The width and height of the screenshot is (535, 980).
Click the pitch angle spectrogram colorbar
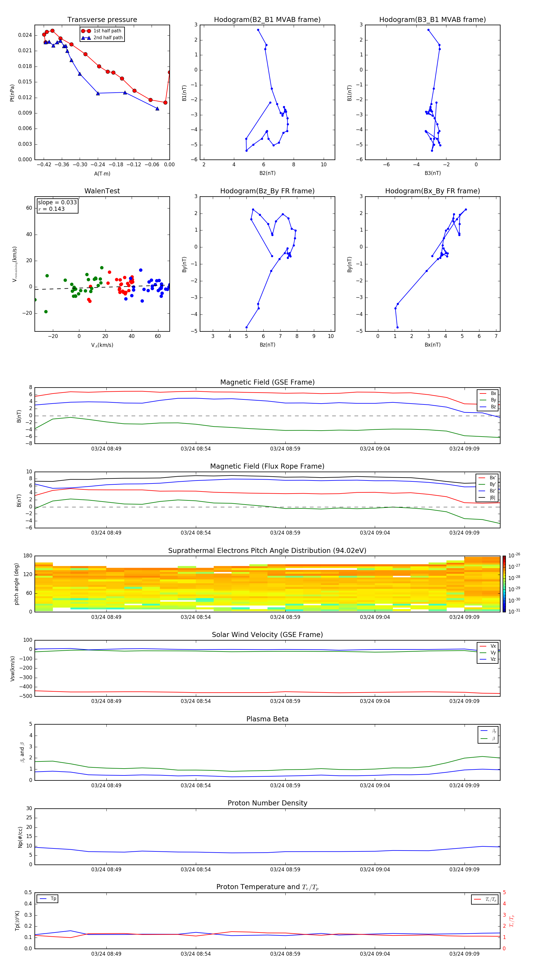click(x=504, y=584)
